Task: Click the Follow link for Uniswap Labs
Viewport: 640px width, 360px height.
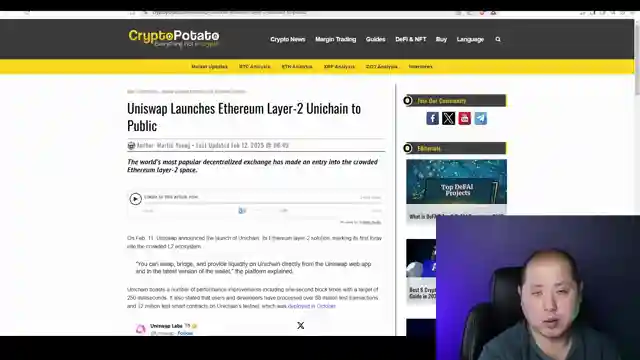Action: (185, 333)
